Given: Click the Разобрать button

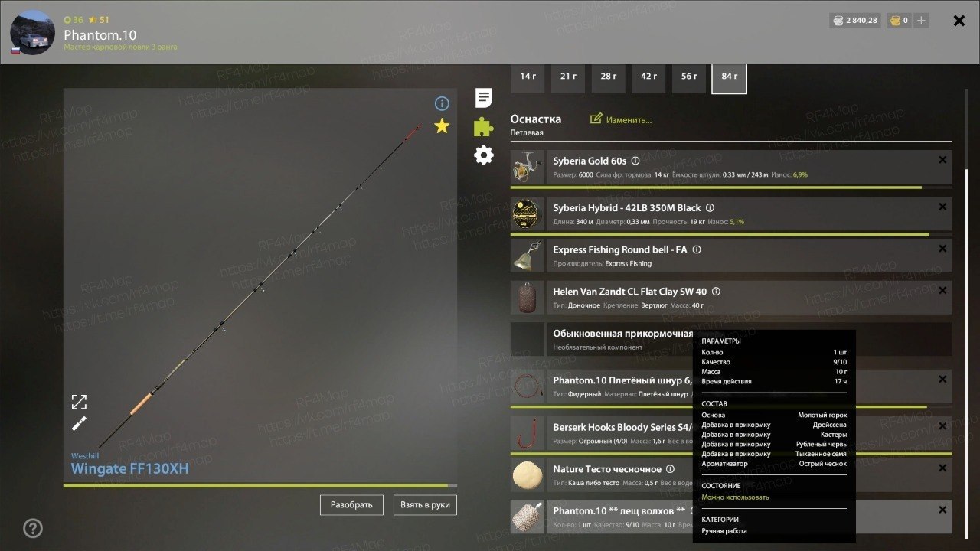Looking at the screenshot, I should coord(351,505).
